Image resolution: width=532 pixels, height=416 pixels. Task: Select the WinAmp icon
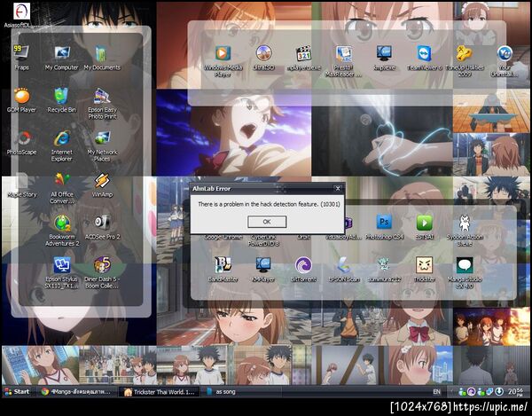click(102, 184)
